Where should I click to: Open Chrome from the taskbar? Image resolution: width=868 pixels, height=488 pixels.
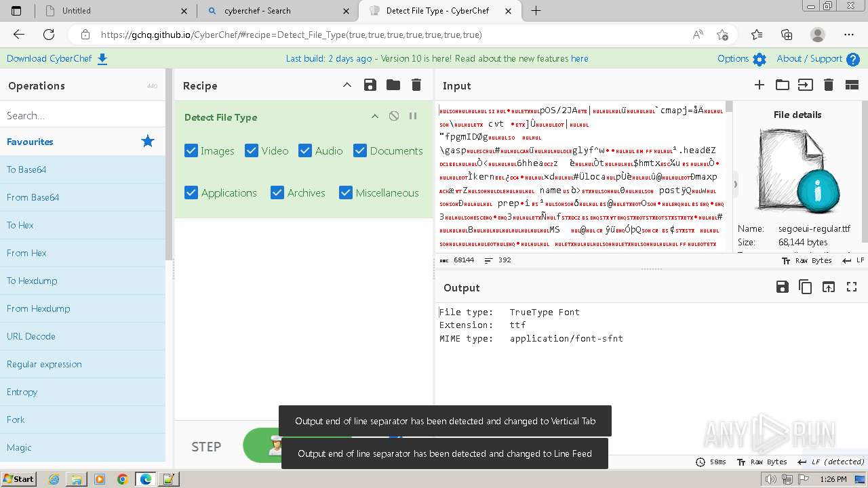coord(122,479)
